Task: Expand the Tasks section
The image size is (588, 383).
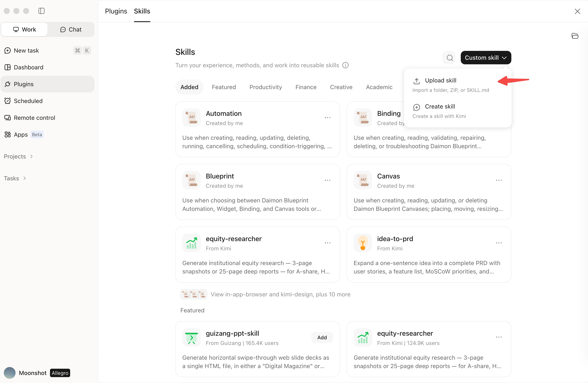Action: 15,178
